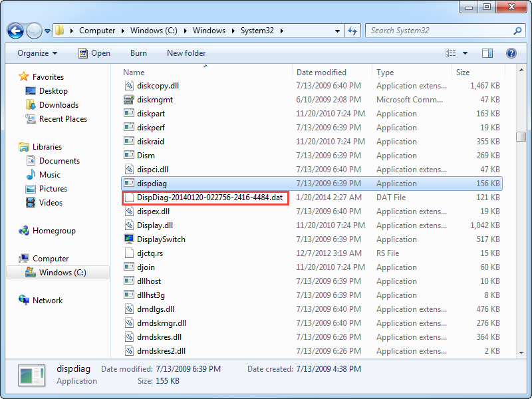Select the dmdlgs.dll file name
The image size is (532, 399).
156,309
